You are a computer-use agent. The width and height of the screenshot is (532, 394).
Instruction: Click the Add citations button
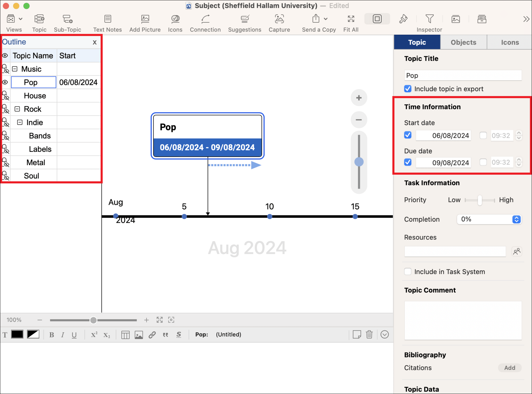[x=510, y=368]
